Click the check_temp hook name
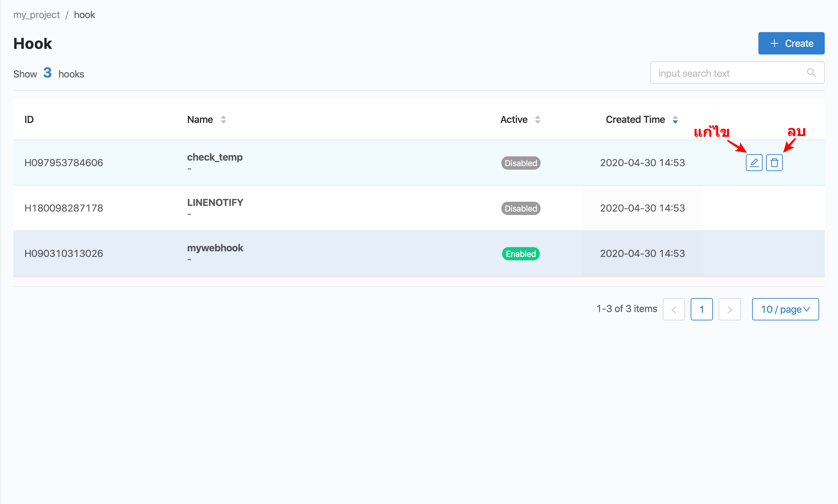Screen dimensions: 838x504 pyautogui.click(x=215, y=157)
